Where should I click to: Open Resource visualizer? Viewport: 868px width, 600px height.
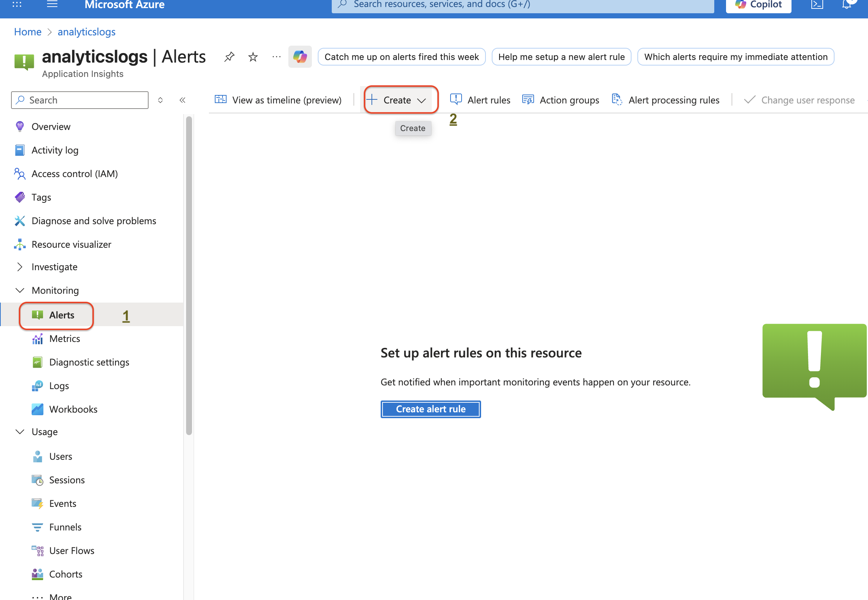(x=71, y=244)
